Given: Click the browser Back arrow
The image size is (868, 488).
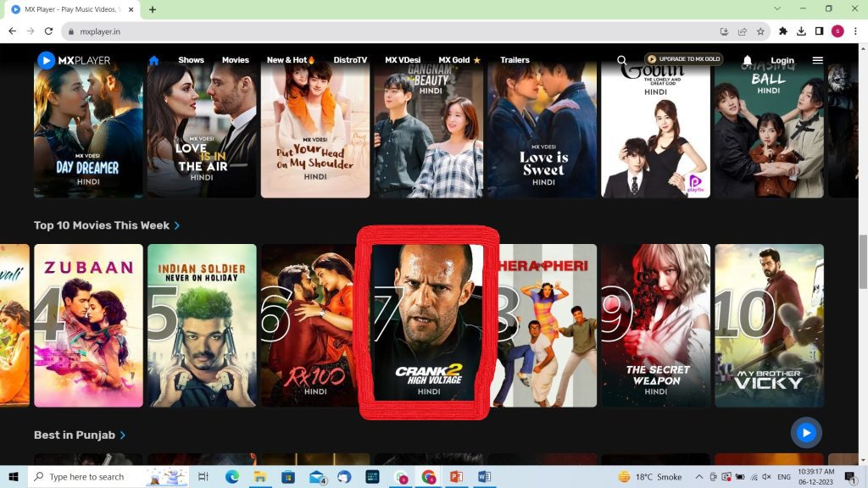Looking at the screenshot, I should point(12,31).
